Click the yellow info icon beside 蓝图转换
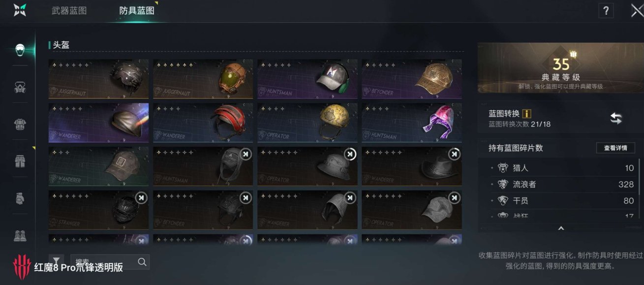The image size is (644, 285). click(526, 114)
